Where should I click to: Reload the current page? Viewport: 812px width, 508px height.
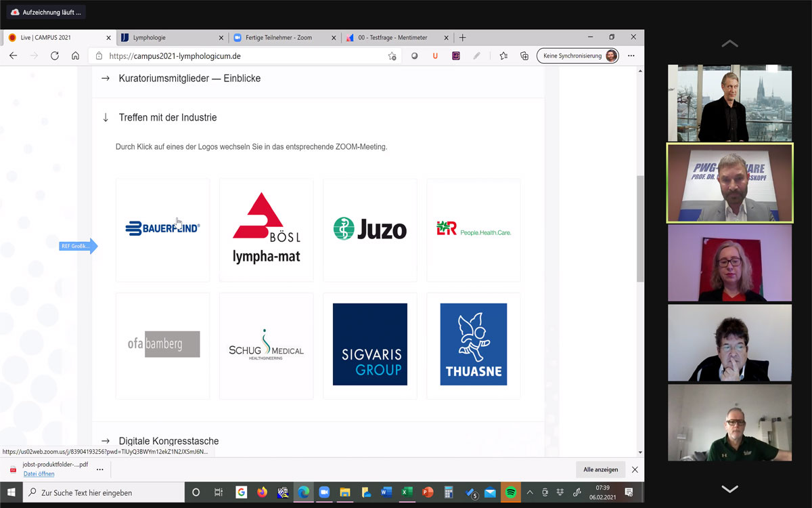point(55,56)
